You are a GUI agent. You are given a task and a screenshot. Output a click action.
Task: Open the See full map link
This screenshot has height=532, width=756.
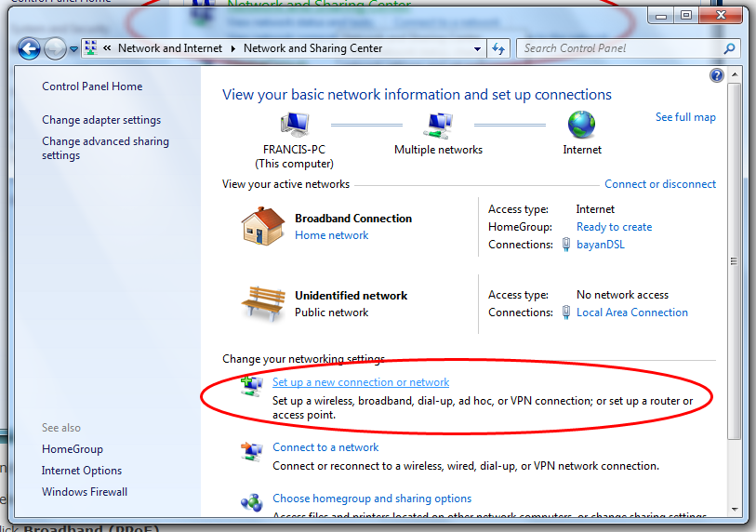(685, 117)
